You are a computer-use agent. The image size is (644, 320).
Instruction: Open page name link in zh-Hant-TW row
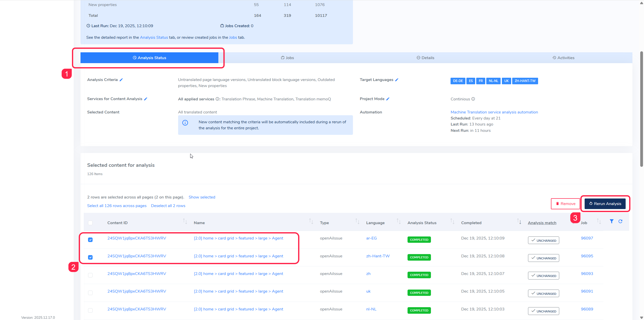click(238, 256)
